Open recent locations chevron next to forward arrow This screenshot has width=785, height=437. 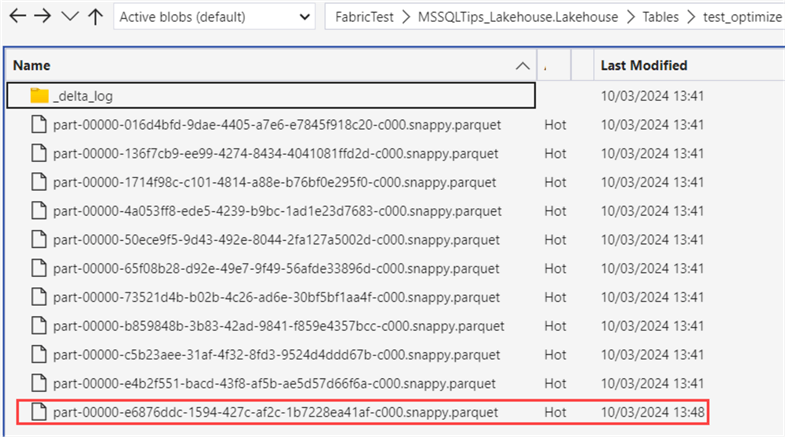[x=70, y=17]
